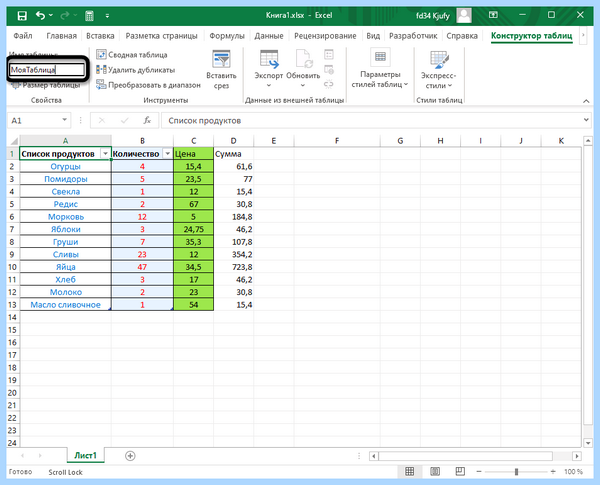Click the table properties icon near Обновить
This screenshot has height=485, width=600.
tap(329, 55)
